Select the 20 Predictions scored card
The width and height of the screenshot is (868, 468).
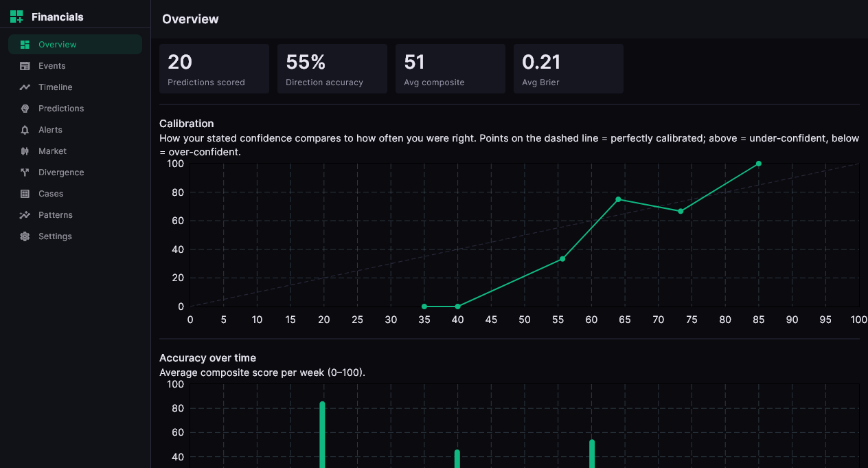pyautogui.click(x=214, y=69)
